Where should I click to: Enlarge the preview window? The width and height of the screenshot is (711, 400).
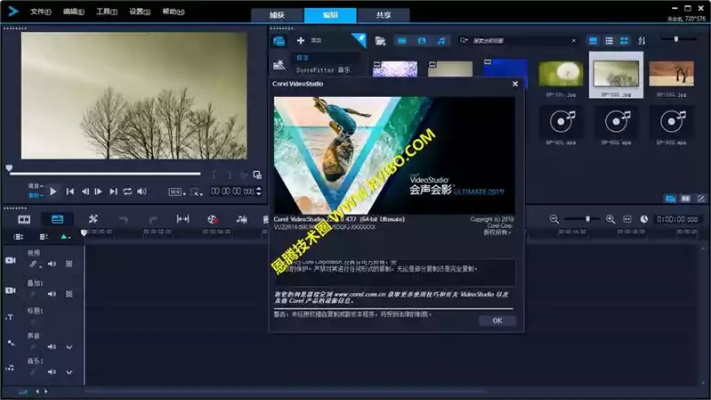pyautogui.click(x=257, y=175)
